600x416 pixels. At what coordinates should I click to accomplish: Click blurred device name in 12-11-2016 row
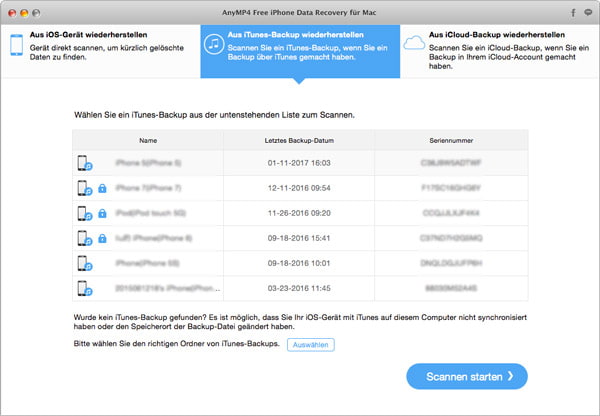(x=148, y=188)
